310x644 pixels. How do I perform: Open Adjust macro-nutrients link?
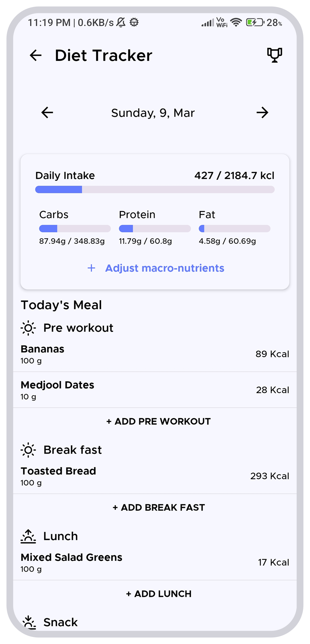coord(165,268)
